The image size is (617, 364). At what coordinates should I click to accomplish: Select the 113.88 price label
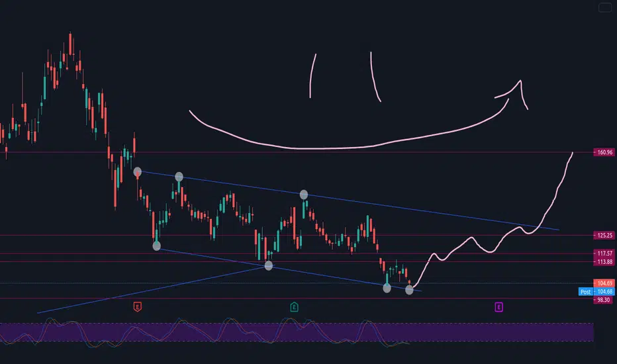pos(604,261)
